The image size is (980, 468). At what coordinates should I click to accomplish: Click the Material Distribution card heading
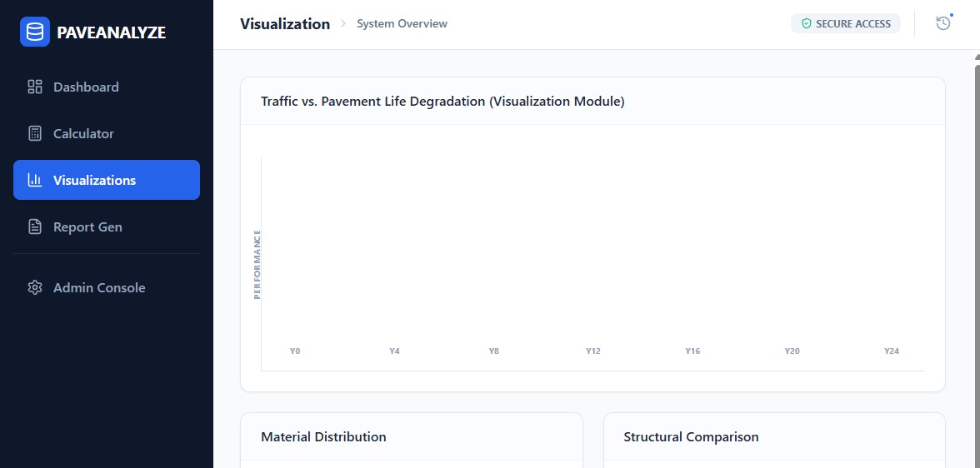coord(323,436)
